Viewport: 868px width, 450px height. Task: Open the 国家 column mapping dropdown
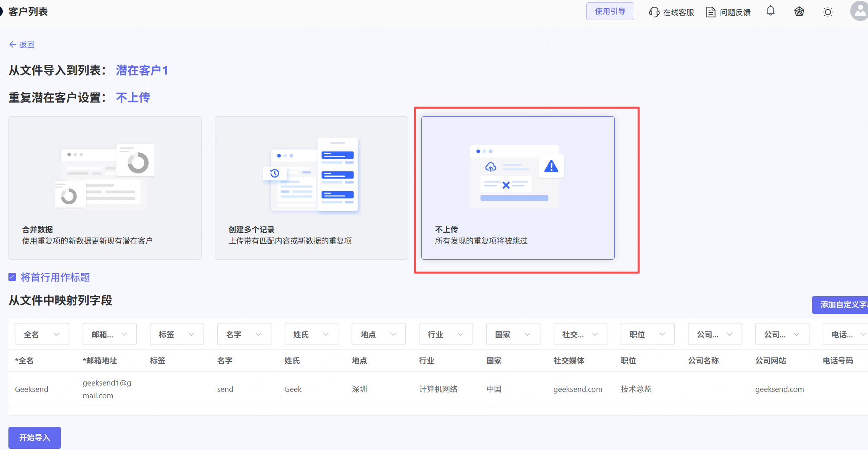(x=513, y=334)
